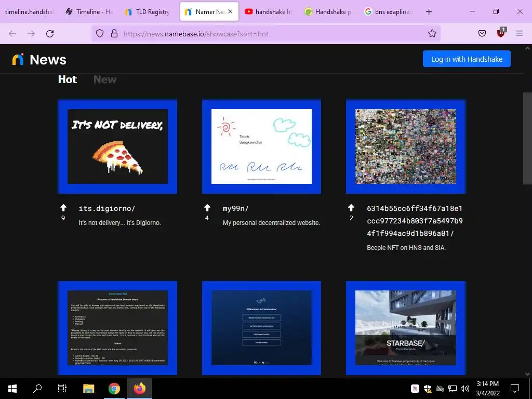This screenshot has height=399, width=532.
Task: Upvote the its.digiorno/ post
Action: pyautogui.click(x=63, y=208)
